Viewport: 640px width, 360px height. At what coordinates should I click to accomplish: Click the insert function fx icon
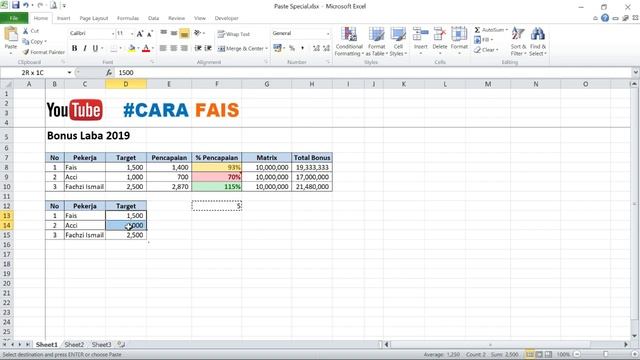click(109, 73)
